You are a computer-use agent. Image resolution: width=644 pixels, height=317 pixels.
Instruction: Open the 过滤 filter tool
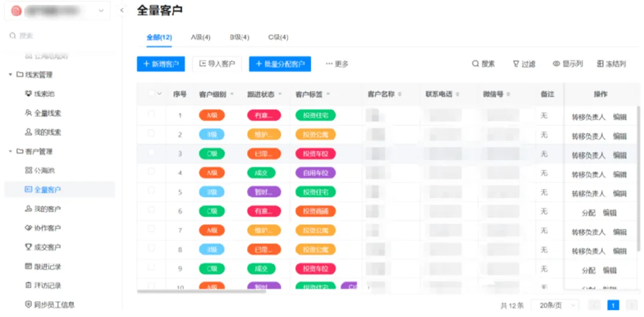click(524, 64)
